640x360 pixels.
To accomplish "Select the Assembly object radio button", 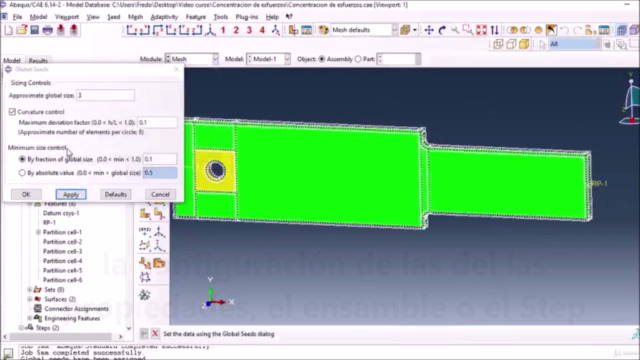I will 322,59.
